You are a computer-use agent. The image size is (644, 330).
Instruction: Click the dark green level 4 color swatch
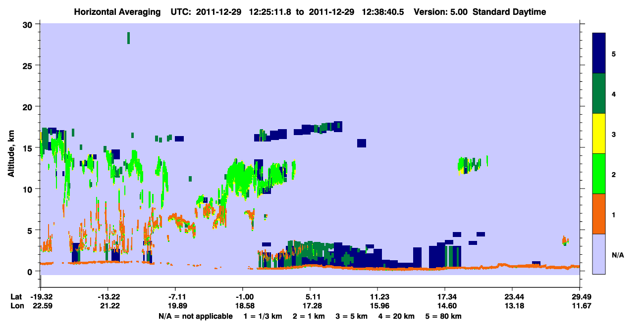pyautogui.click(x=599, y=94)
